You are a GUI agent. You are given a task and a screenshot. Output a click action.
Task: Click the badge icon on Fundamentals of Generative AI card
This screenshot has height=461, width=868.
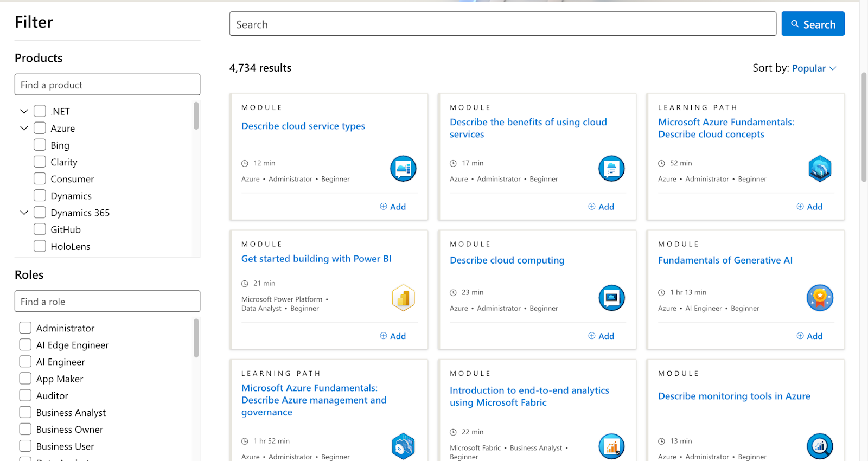point(820,298)
